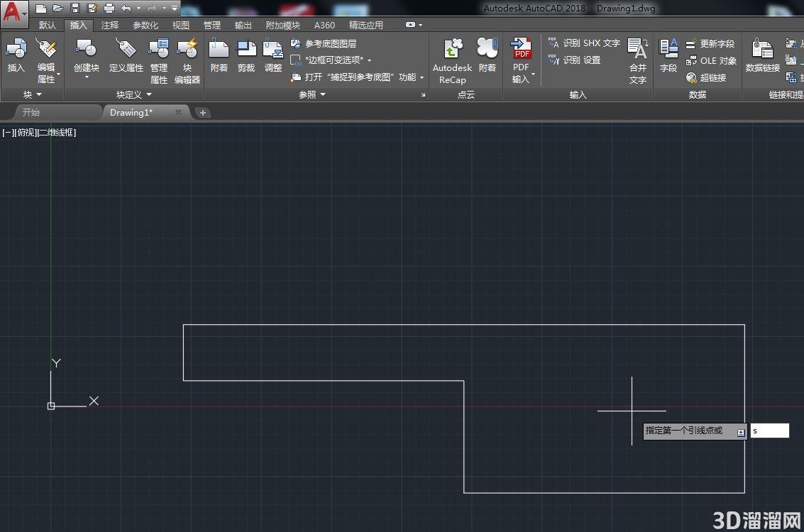Click the Underlay Layers (参考底图图层) button

coord(324,44)
